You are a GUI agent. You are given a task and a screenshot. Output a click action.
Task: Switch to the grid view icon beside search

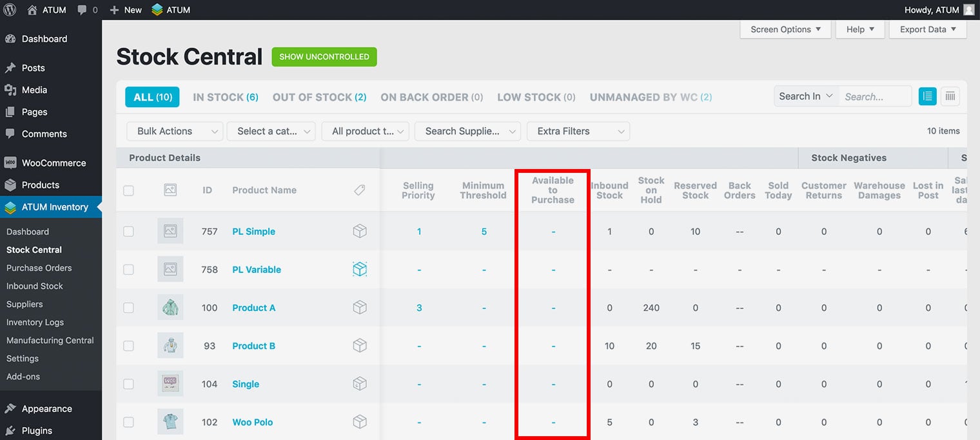950,97
